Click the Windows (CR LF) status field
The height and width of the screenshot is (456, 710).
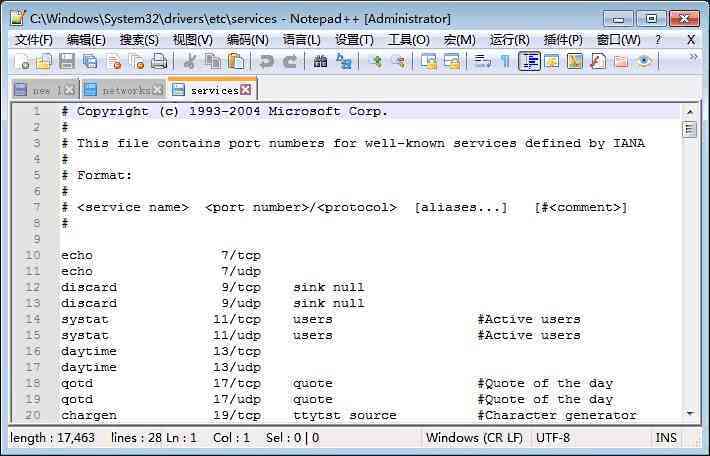click(x=474, y=438)
